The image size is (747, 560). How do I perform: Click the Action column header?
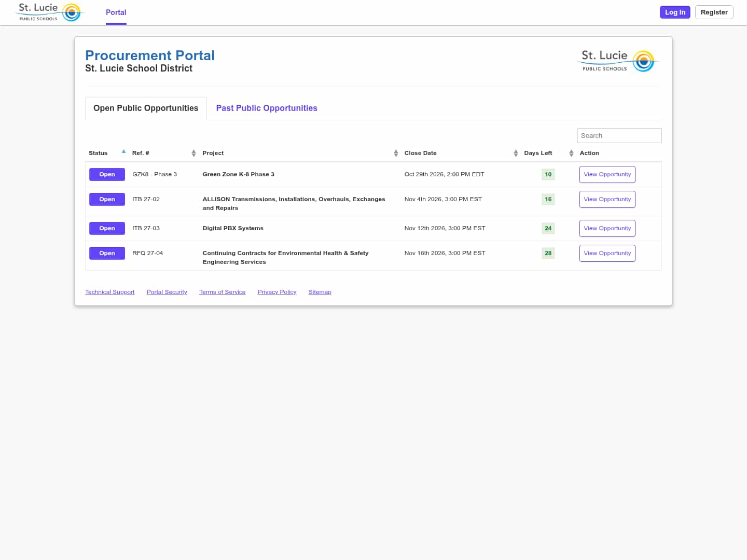tap(589, 153)
